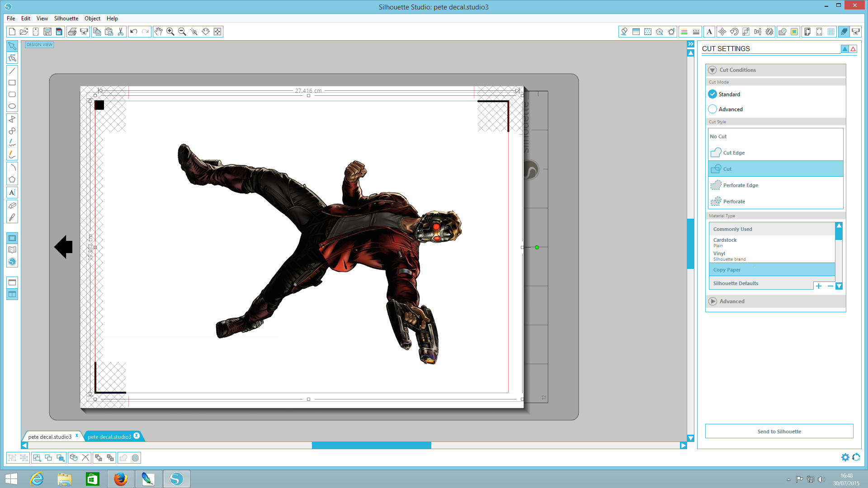The height and width of the screenshot is (488, 868).
Task: Click the canvas scroll right arrow
Action: pyautogui.click(x=684, y=446)
